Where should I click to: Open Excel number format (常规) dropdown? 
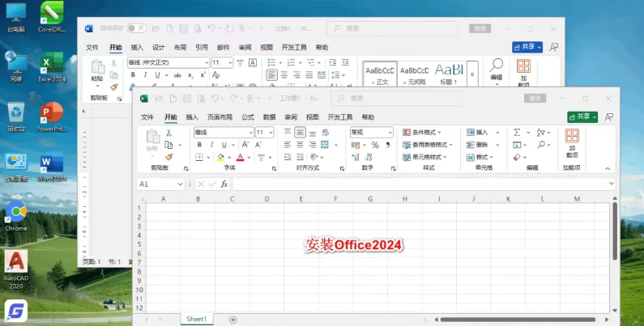[x=390, y=133]
